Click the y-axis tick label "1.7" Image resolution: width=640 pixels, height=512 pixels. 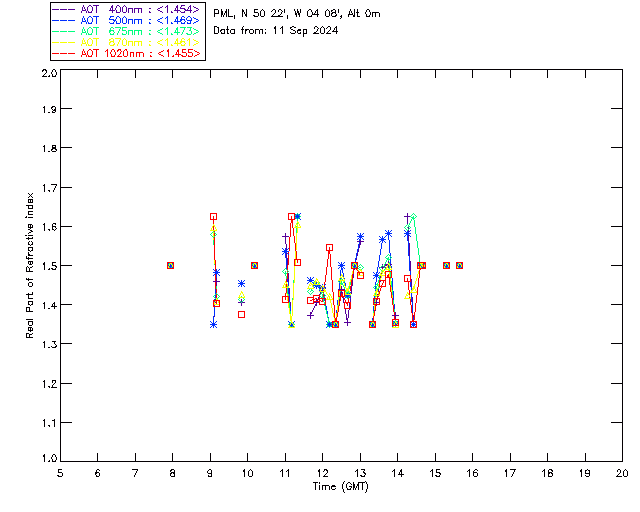click(49, 188)
